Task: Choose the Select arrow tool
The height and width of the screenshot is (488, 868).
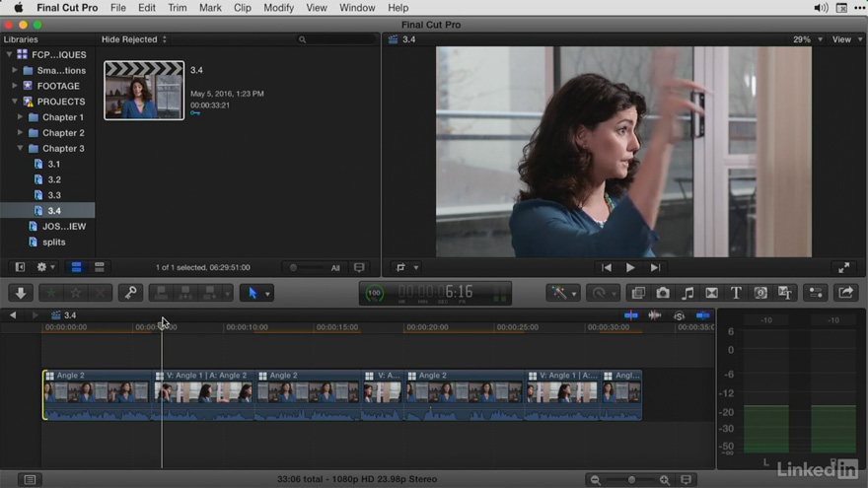Action: tap(253, 293)
